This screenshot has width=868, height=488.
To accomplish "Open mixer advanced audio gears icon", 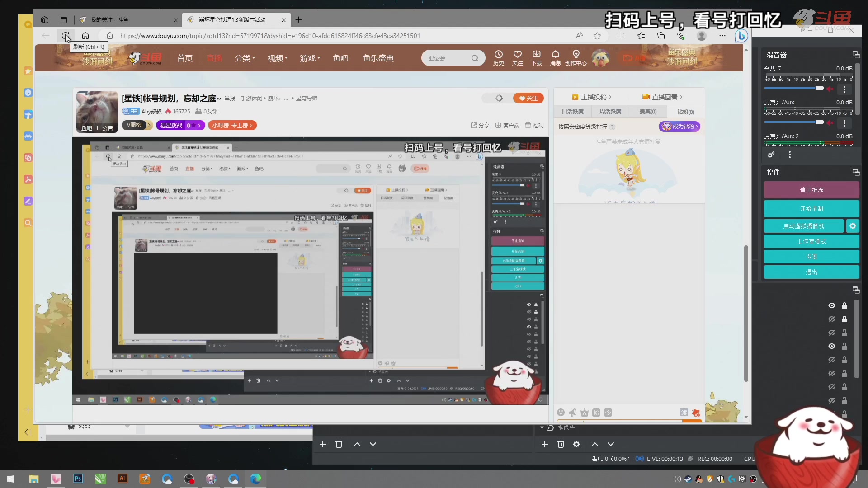I will [771, 155].
